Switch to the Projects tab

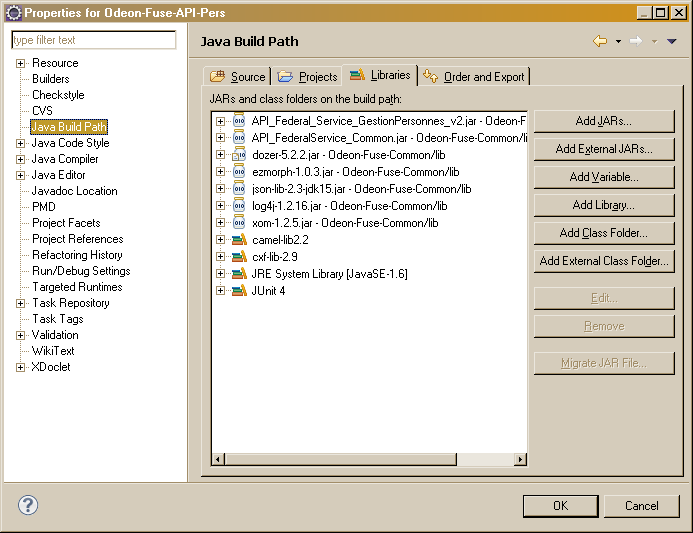click(308, 77)
